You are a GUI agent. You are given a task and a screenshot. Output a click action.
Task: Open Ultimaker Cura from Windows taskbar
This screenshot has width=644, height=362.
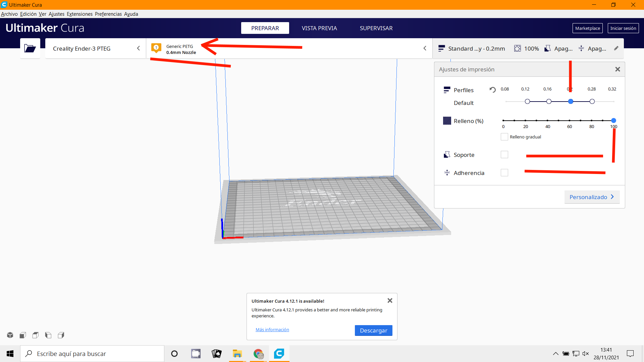click(x=279, y=354)
